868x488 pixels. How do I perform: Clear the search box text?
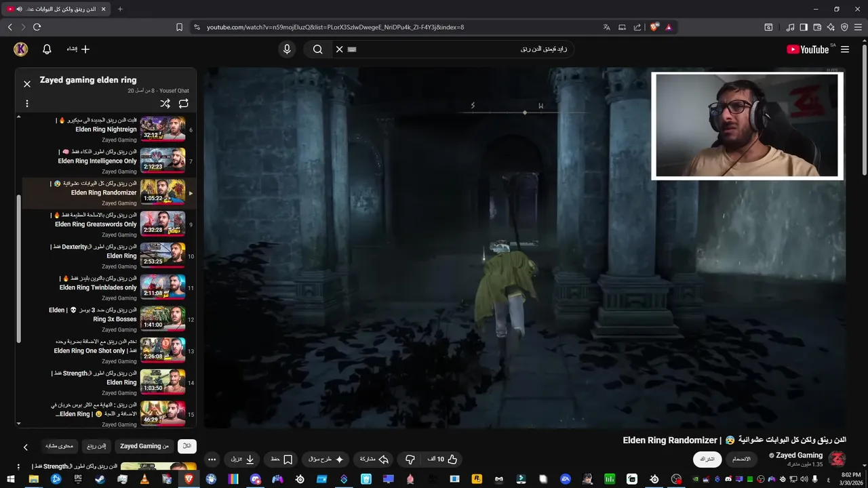point(340,49)
